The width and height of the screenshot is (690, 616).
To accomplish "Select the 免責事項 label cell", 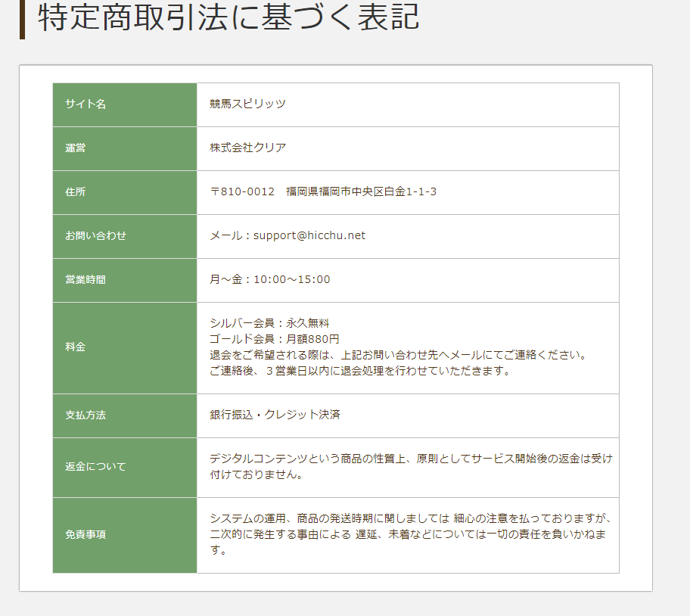I will [x=125, y=536].
